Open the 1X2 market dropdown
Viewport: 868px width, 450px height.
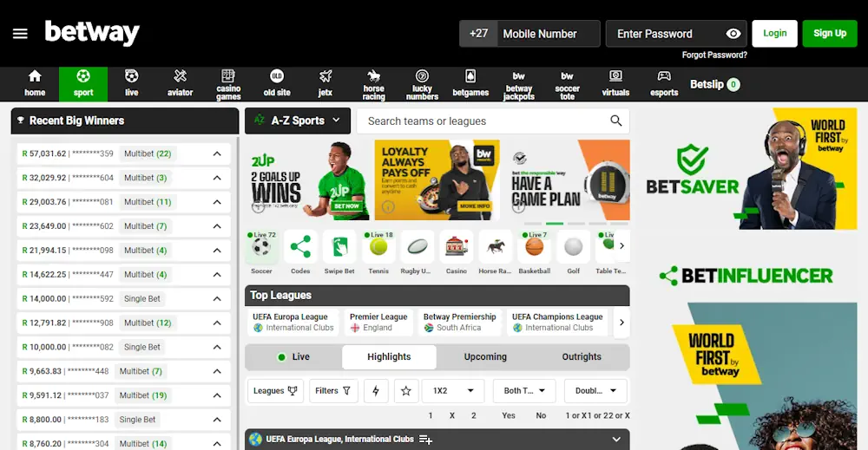(453, 391)
